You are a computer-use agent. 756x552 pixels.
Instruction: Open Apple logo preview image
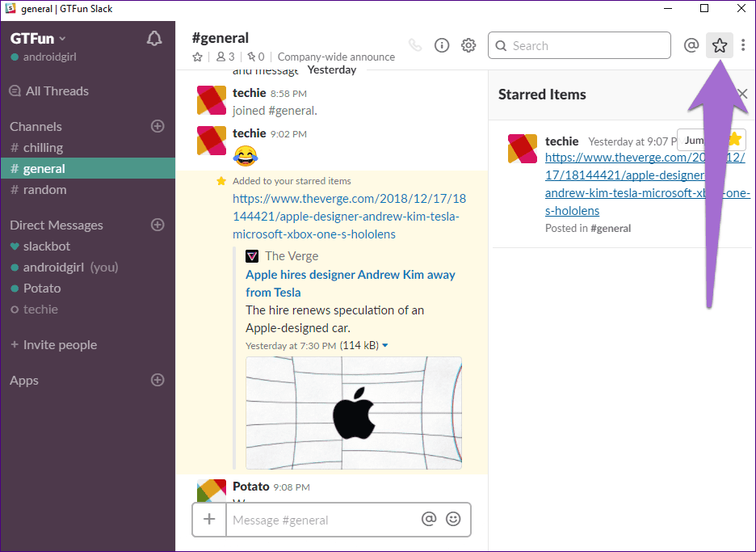click(x=354, y=413)
